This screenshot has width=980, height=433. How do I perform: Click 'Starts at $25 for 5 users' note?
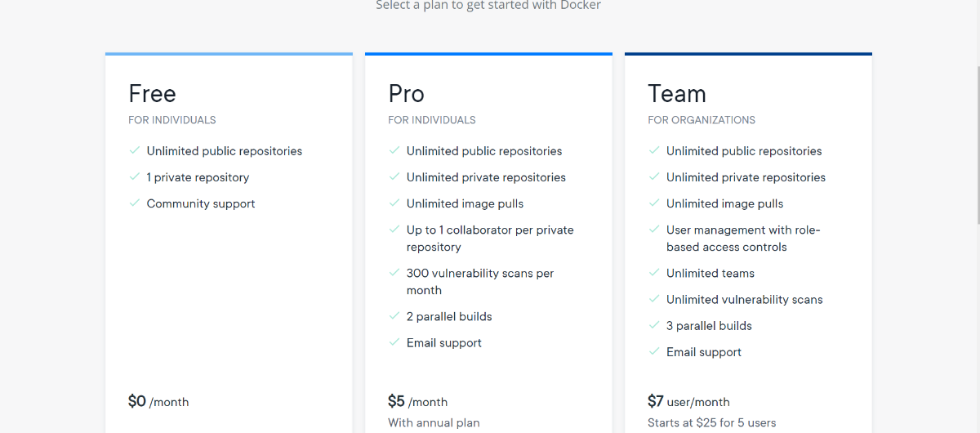click(712, 423)
